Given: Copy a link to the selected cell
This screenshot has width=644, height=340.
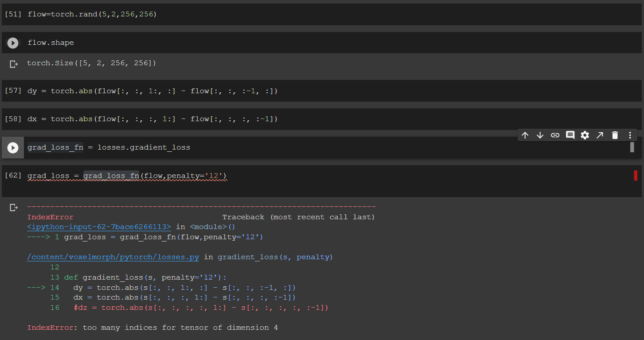Looking at the screenshot, I should (555, 135).
